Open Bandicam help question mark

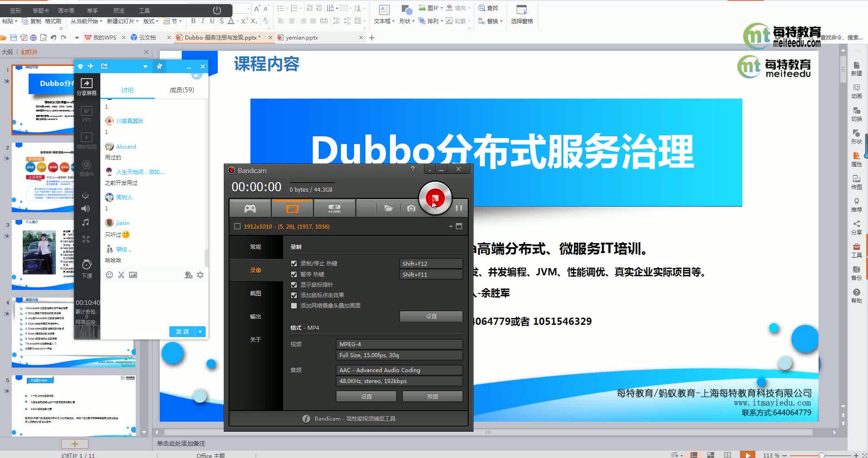412,169
